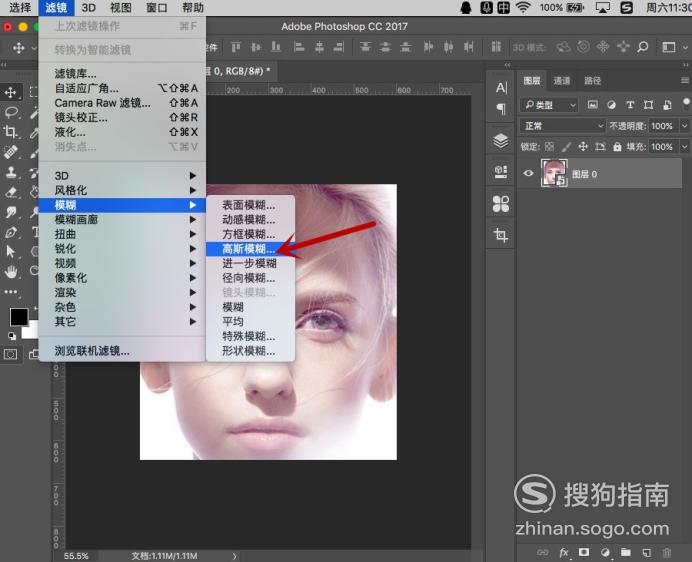Screen dimensions: 692x562
Task: Expand the 杂色 submenu
Action: click(x=122, y=307)
